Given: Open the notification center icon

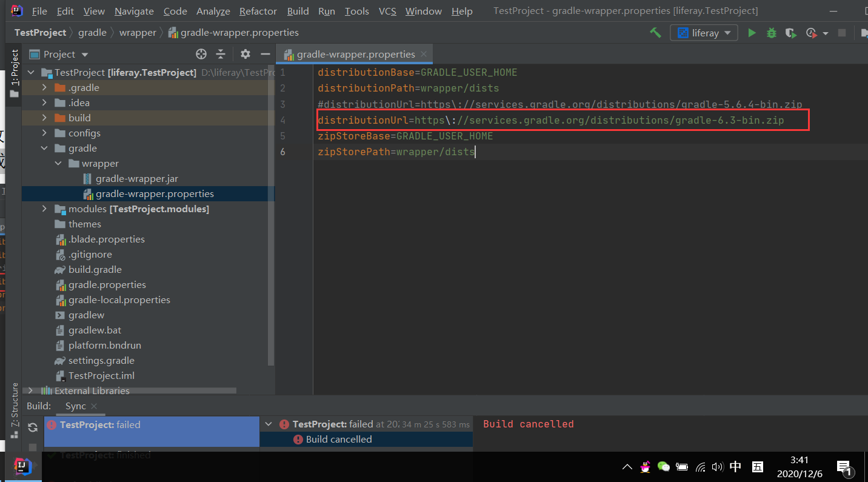Looking at the screenshot, I should pyautogui.click(x=845, y=467).
